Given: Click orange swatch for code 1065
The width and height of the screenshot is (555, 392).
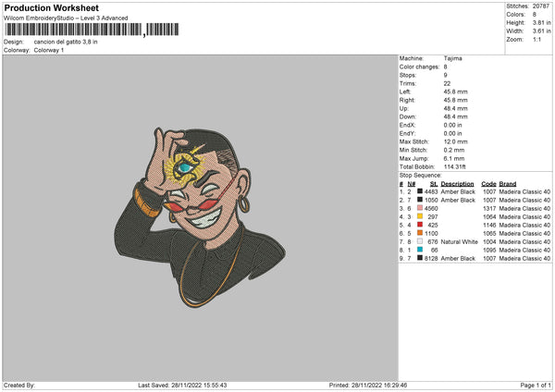Looking at the screenshot, I should pyautogui.click(x=420, y=233).
